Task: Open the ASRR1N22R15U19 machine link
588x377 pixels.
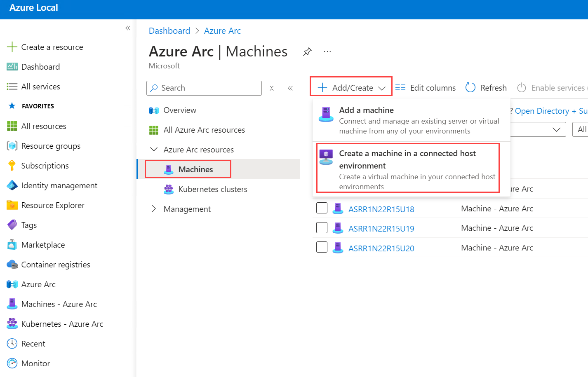Action: click(381, 229)
